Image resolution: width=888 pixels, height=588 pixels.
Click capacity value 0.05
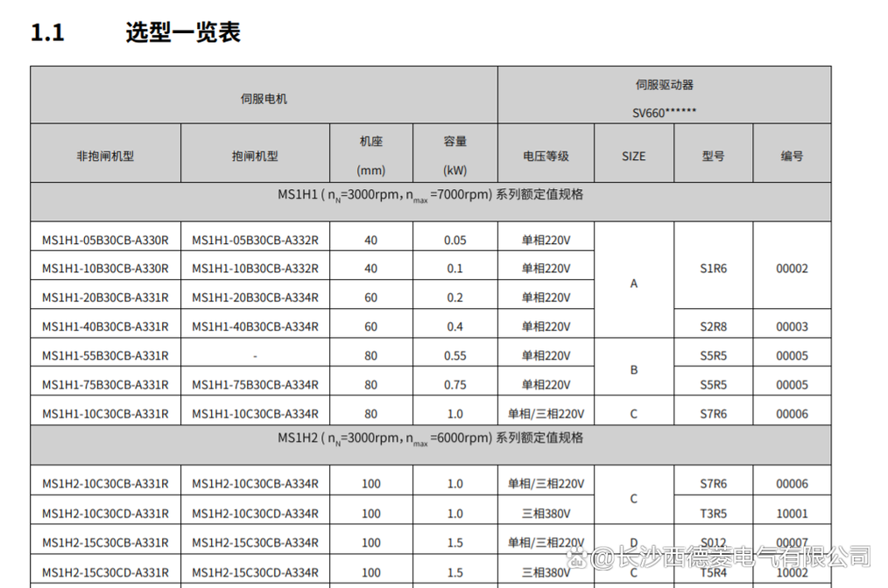[x=455, y=240]
